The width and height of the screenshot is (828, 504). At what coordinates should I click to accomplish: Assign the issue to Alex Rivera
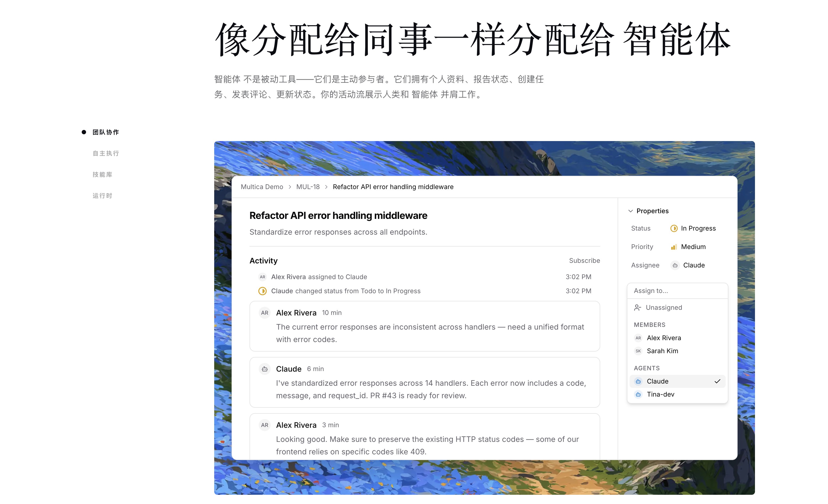coord(677,338)
